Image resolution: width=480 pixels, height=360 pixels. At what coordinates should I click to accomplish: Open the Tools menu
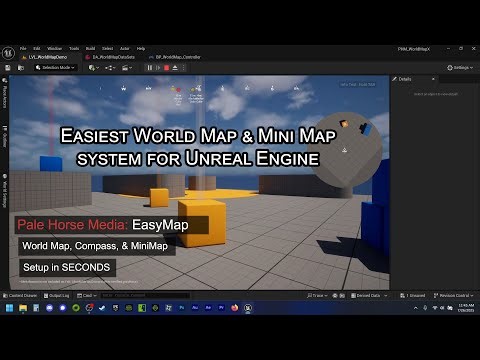click(x=74, y=49)
